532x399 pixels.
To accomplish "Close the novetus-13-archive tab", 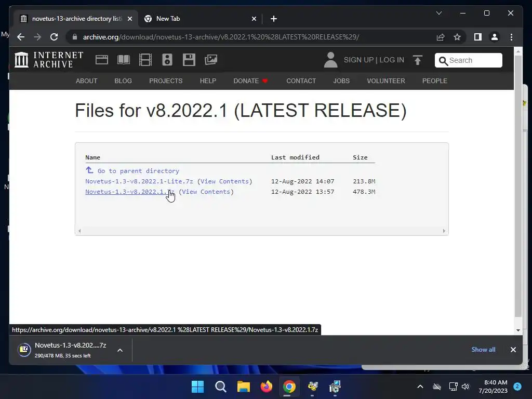I will point(129,19).
